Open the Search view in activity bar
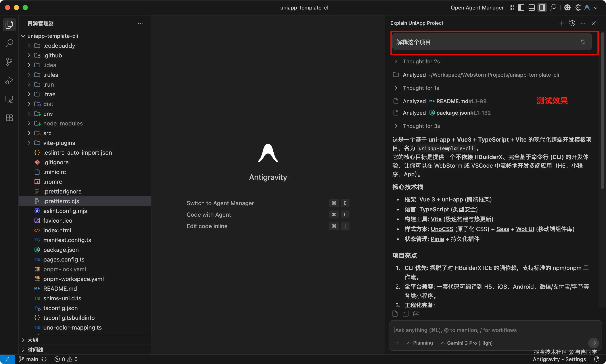Image resolution: width=606 pixels, height=364 pixels. 9,43
